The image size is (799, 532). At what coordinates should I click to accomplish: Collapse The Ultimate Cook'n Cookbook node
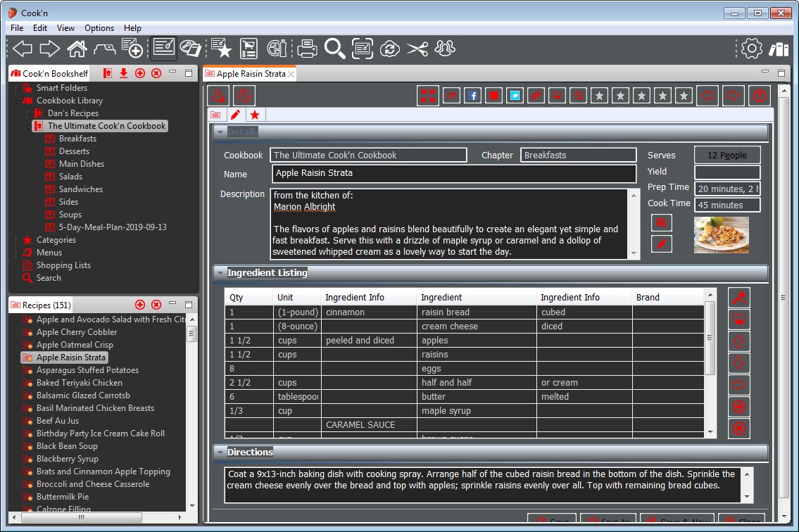pos(29,126)
